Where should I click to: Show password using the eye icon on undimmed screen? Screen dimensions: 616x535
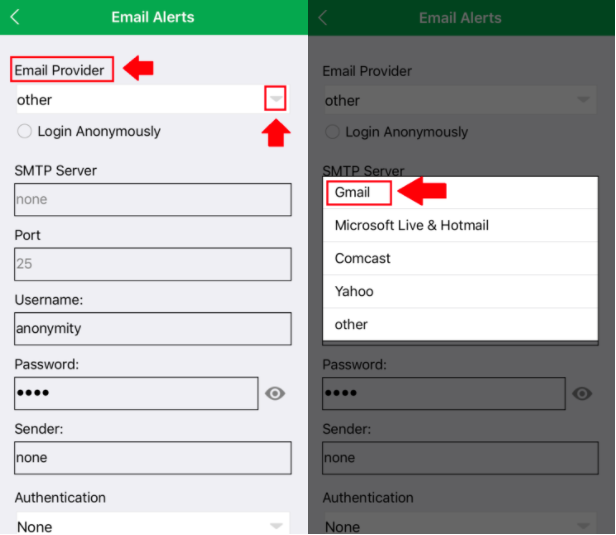coord(275,394)
